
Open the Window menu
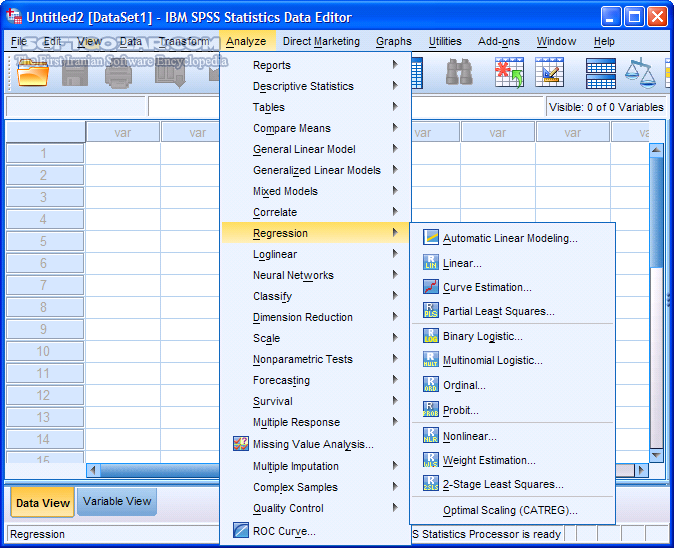pos(556,41)
